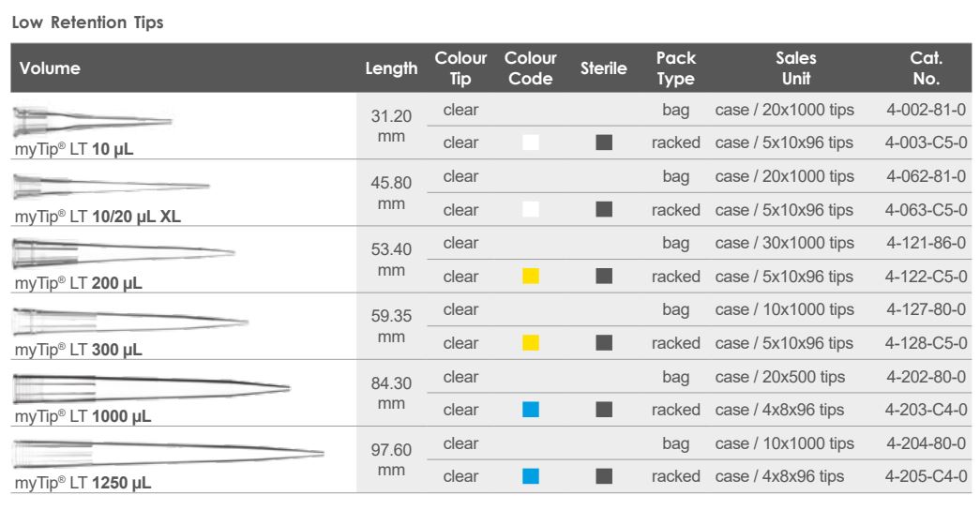Click the Sales Unit column header
This screenshot has width=980, height=510.
(784, 68)
